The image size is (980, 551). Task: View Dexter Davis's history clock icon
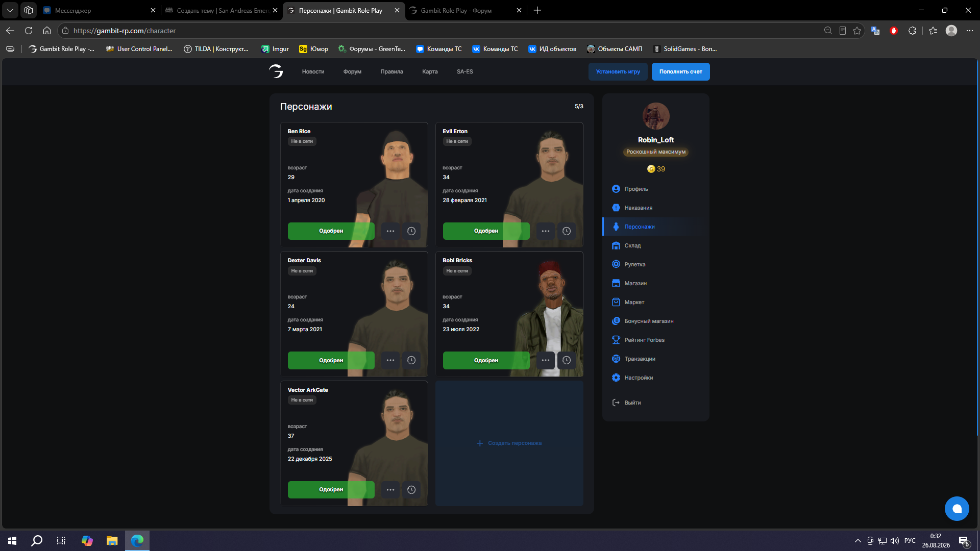pyautogui.click(x=411, y=360)
